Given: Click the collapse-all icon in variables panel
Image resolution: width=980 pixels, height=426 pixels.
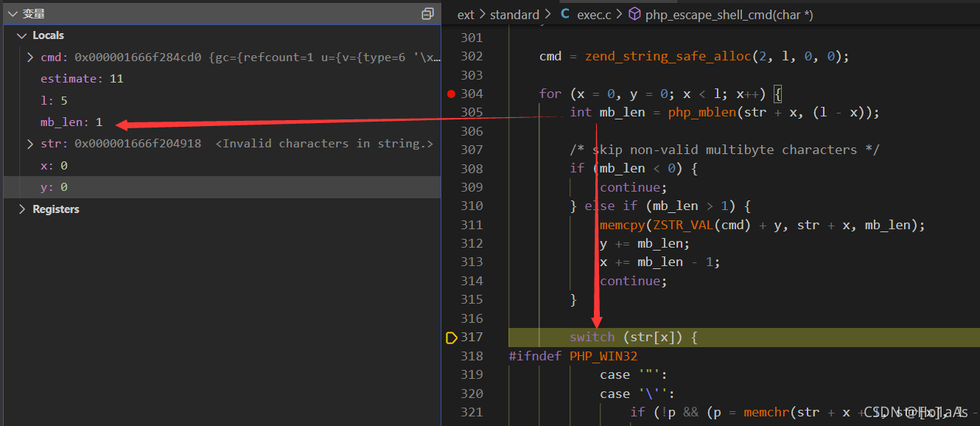Looking at the screenshot, I should coord(427,14).
